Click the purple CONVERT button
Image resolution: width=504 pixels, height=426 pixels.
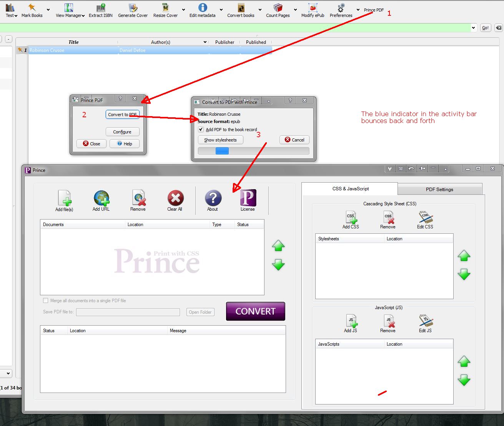[x=255, y=311]
